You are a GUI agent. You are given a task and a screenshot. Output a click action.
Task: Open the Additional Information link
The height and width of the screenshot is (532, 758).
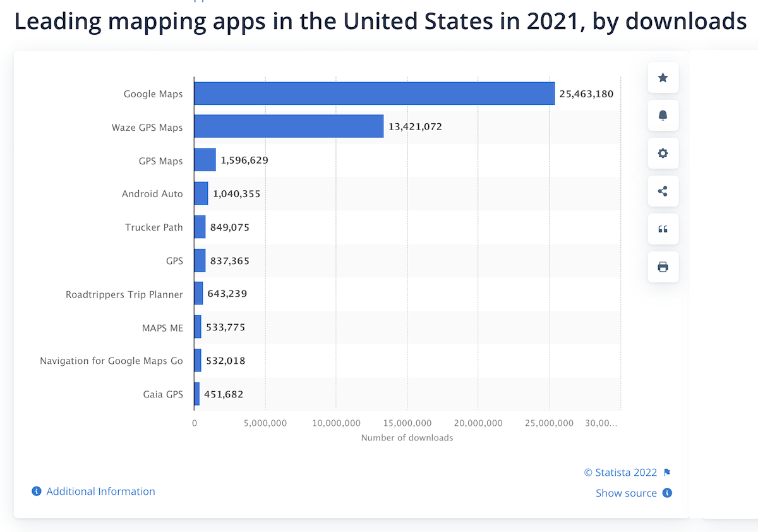click(x=99, y=491)
